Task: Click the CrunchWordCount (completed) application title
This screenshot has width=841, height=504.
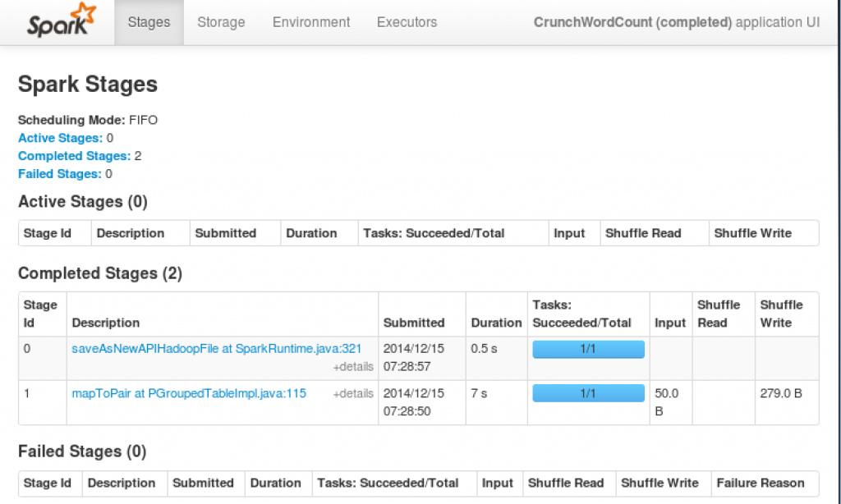Action: [632, 22]
